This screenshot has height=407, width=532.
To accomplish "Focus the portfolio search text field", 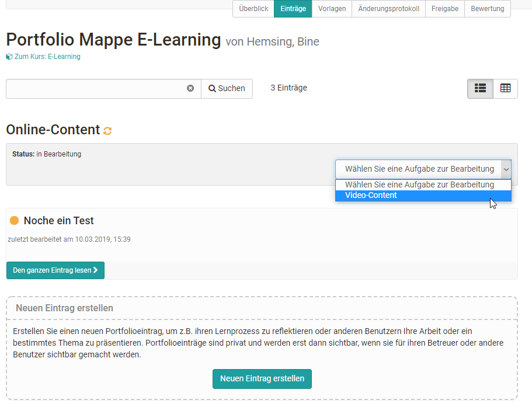I will (96, 88).
